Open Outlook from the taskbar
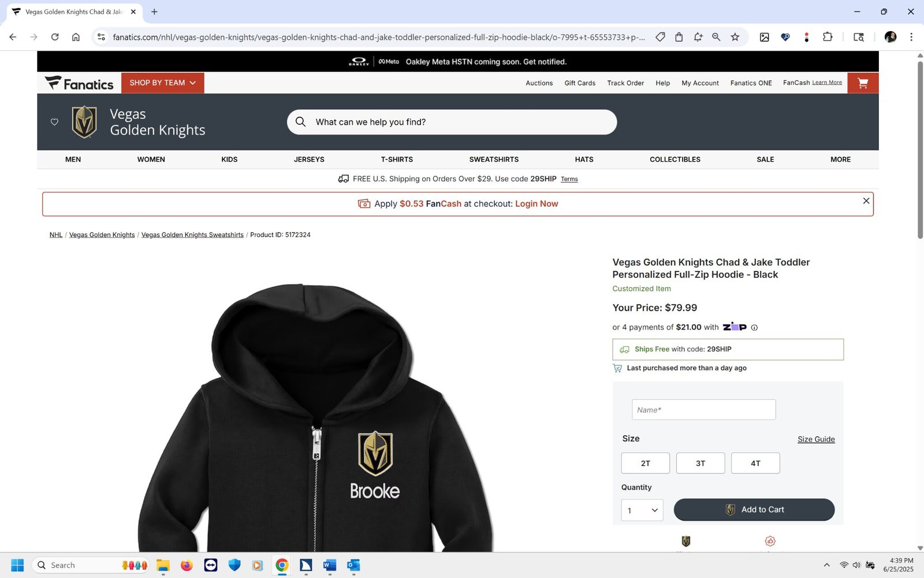 [x=353, y=565]
